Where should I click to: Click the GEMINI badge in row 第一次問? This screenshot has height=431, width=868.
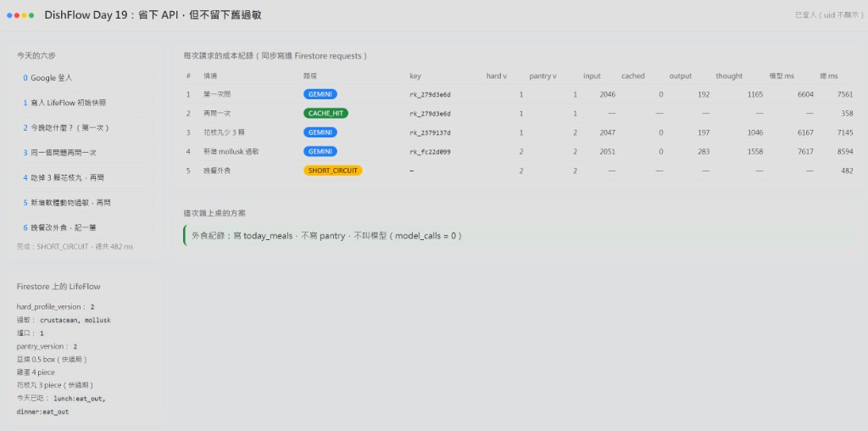click(320, 95)
